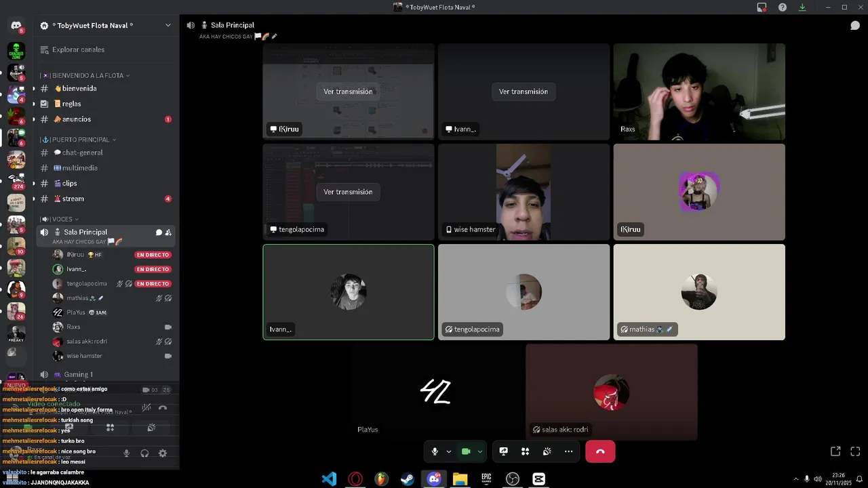
Task: Open the bienvenida channel
Action: click(x=106, y=89)
